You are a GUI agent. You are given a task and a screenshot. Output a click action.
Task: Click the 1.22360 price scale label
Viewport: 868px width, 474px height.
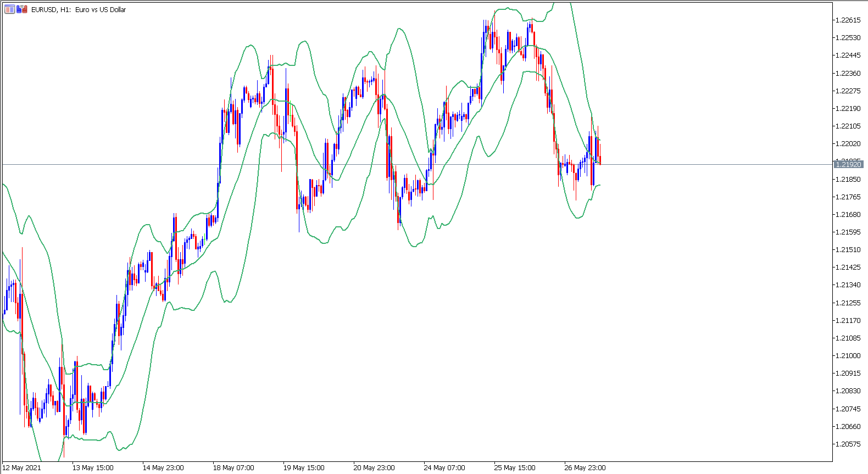848,73
